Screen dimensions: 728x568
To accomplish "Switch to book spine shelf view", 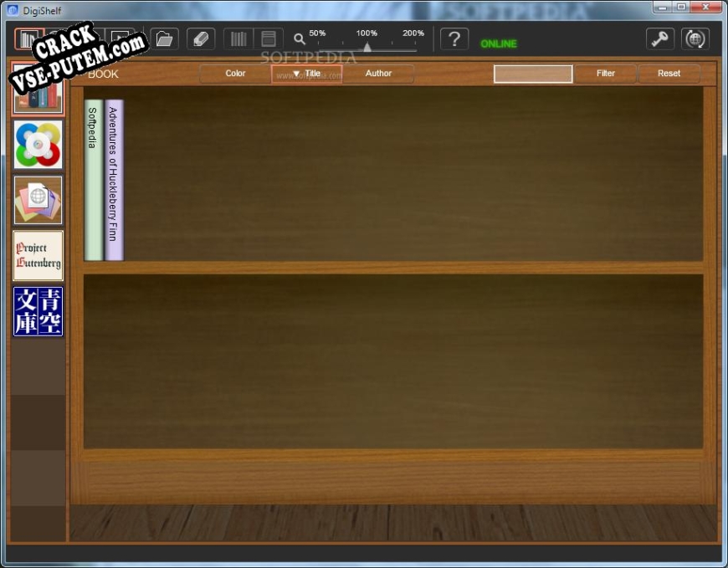I will tap(238, 38).
